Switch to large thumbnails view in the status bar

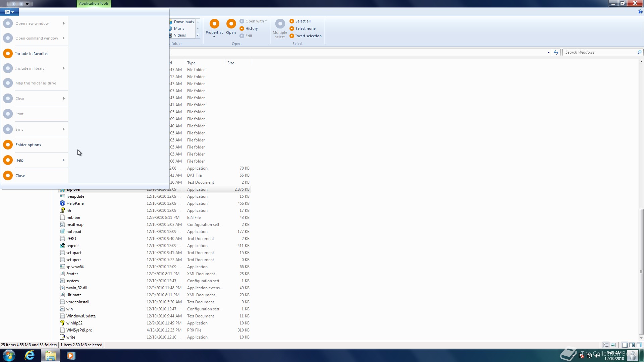pos(613,345)
